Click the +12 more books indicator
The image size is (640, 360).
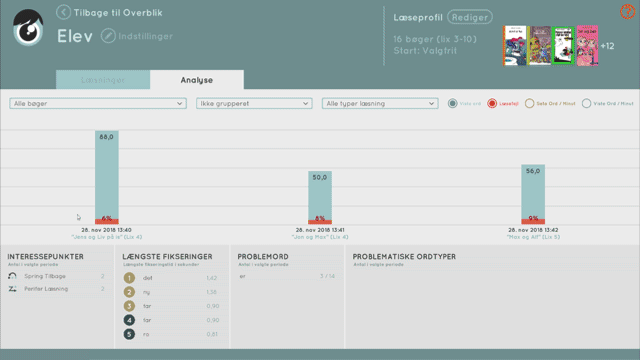tap(607, 46)
